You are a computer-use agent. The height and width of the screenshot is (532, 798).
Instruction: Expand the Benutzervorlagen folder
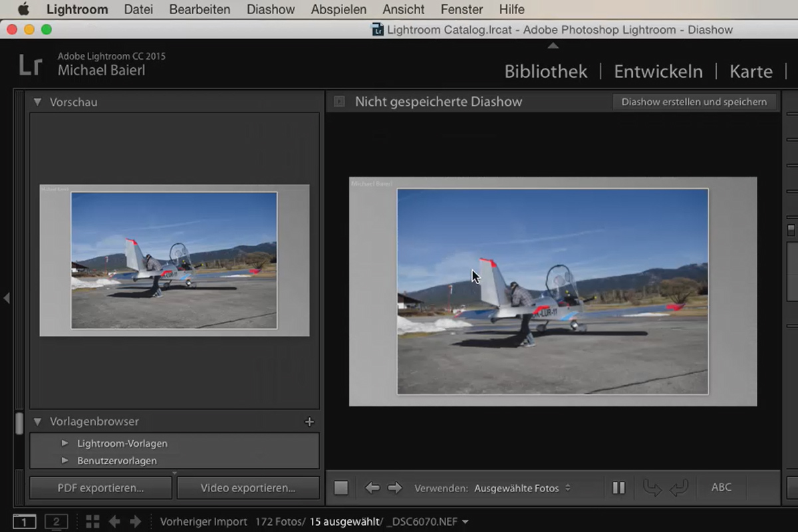coord(65,460)
